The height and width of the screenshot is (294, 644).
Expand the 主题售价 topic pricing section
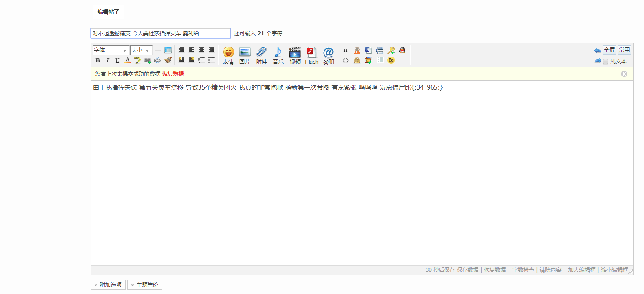pyautogui.click(x=144, y=285)
